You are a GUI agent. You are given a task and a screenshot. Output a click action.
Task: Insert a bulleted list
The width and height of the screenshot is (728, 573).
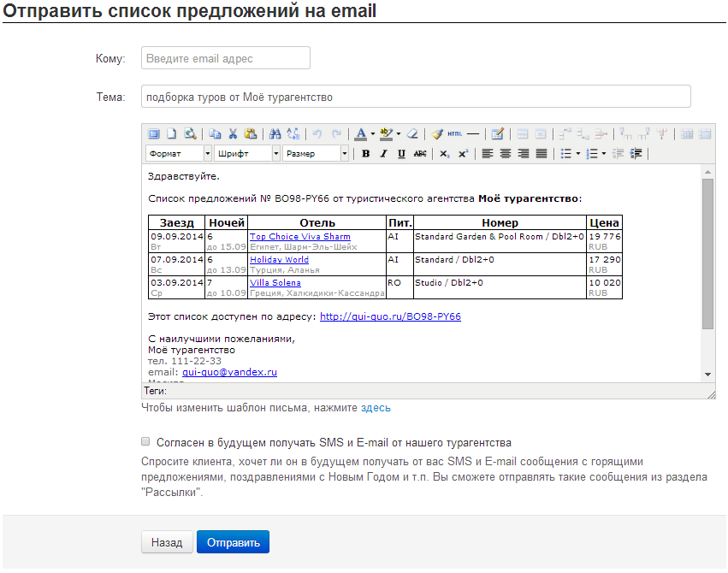[565, 154]
